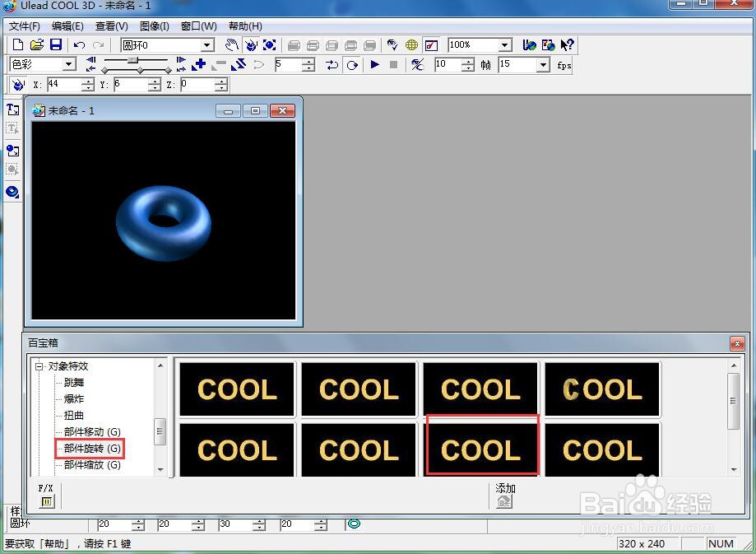Viewport: 756px width, 554px height.
Task: Open the 窗口(W) menu
Action: [198, 26]
